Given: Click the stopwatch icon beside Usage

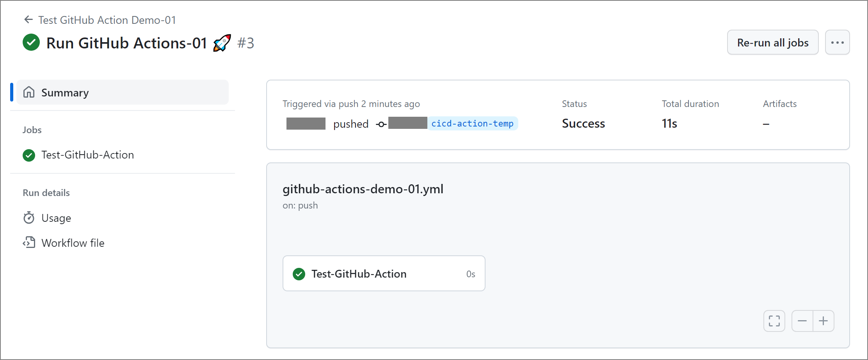Looking at the screenshot, I should [29, 217].
